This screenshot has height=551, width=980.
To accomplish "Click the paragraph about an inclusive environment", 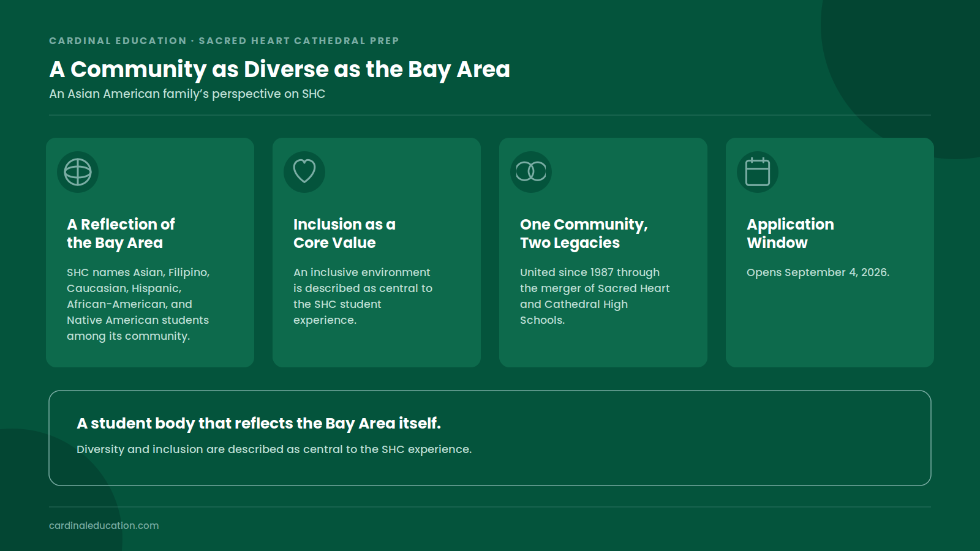I will [x=363, y=296].
